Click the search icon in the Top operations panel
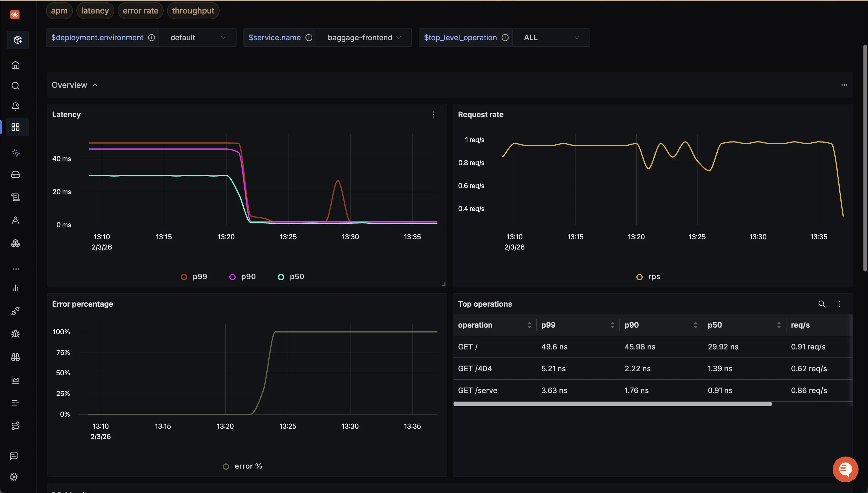 [x=821, y=304]
